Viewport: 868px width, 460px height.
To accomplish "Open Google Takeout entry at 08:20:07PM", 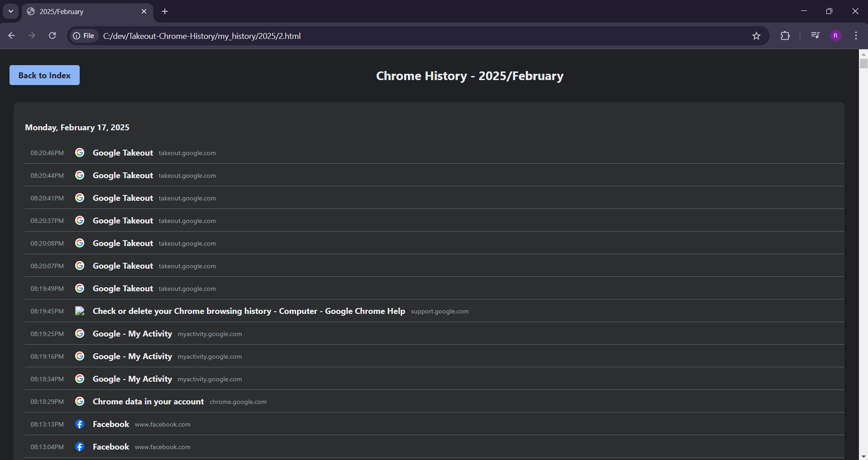I will tap(123, 266).
